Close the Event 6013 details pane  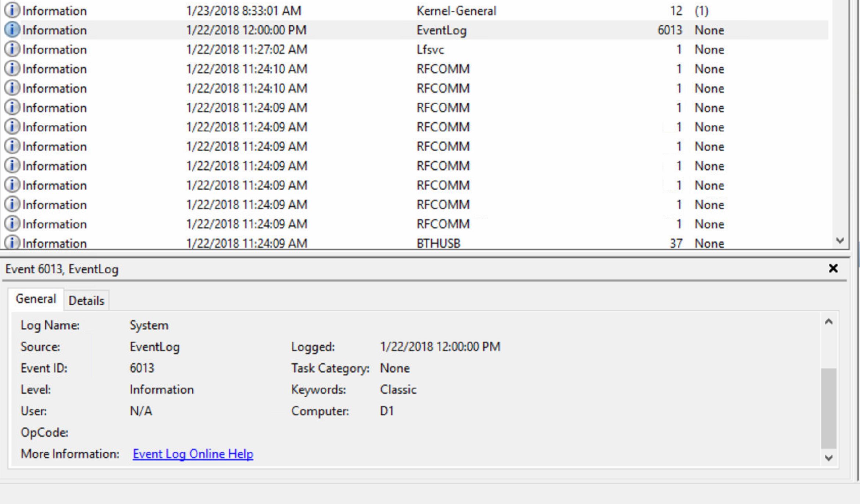833,269
